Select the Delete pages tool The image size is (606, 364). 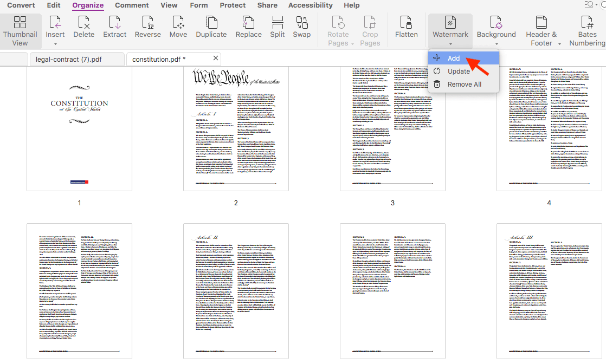tap(84, 27)
